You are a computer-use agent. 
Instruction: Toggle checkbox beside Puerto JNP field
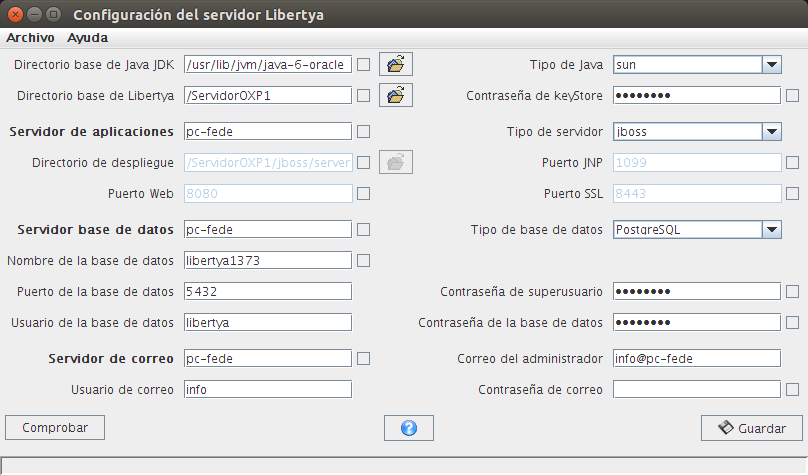pos(793,163)
